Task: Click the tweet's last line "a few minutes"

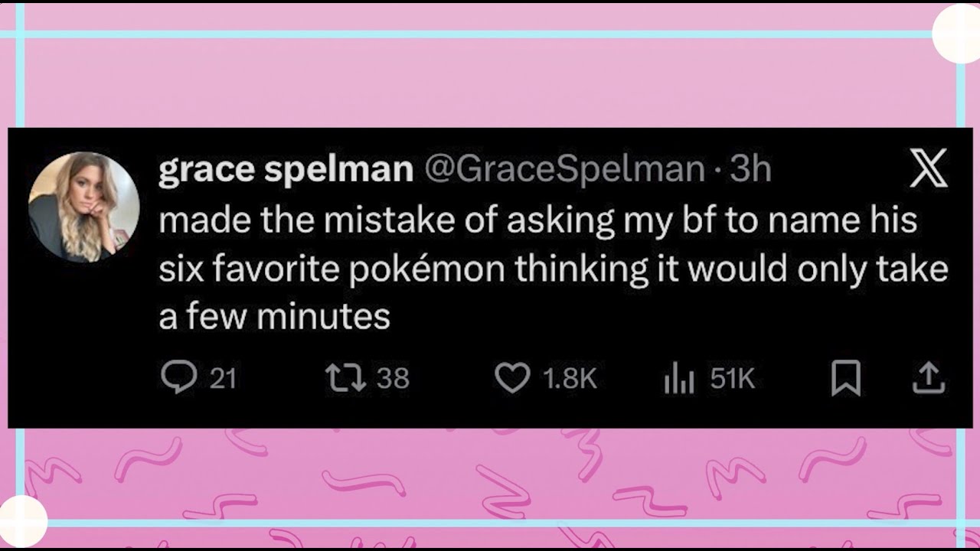Action: 274,316
